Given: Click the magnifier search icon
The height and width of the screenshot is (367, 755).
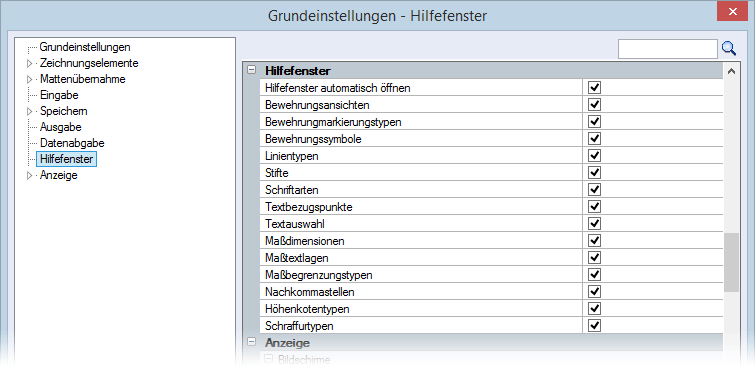Looking at the screenshot, I should (x=729, y=48).
